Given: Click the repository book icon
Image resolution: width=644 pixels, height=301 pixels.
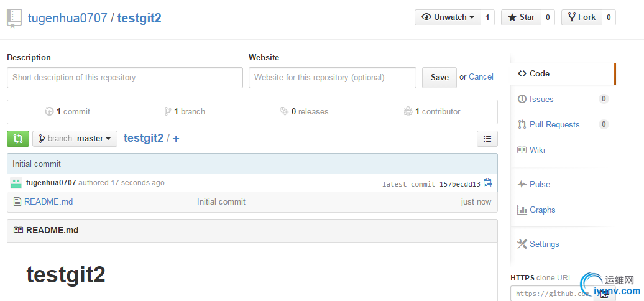Looking at the screenshot, I should (x=14, y=19).
